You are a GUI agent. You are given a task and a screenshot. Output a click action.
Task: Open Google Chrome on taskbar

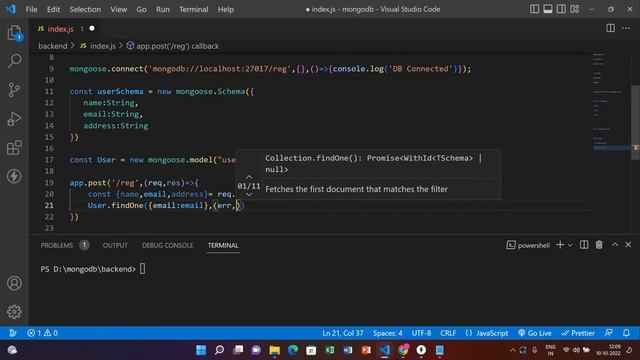[403, 350]
